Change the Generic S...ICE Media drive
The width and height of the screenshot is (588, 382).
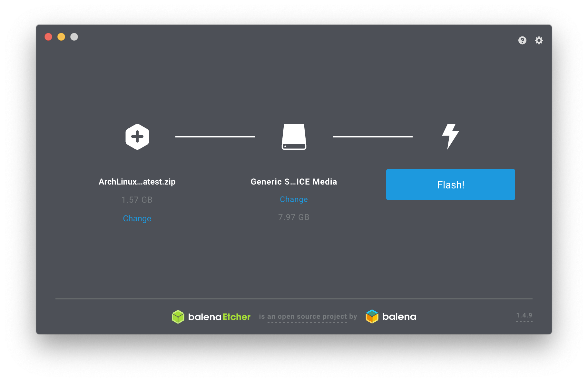pyautogui.click(x=294, y=199)
